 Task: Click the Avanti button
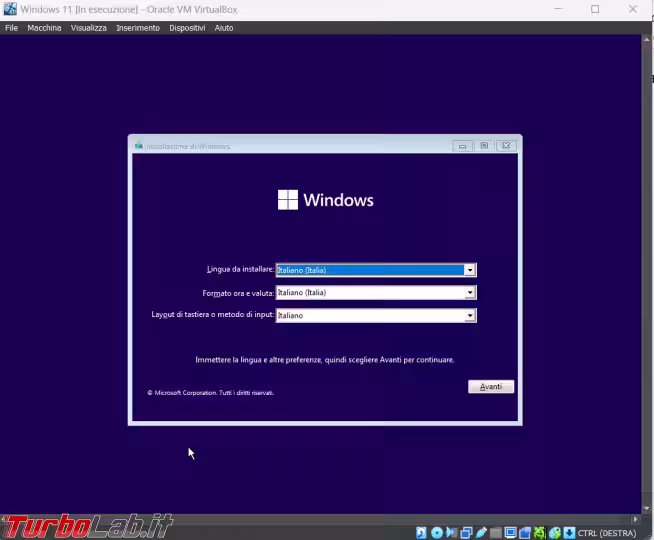pyautogui.click(x=491, y=387)
